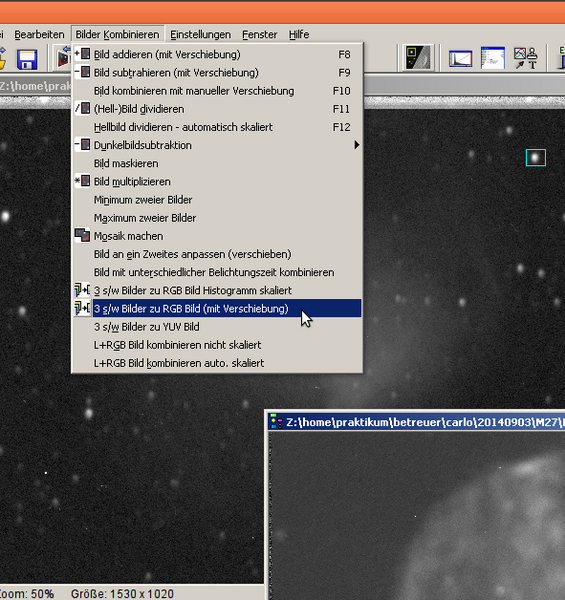Open the Fenster menu
This screenshot has width=565, height=600.
coord(260,34)
